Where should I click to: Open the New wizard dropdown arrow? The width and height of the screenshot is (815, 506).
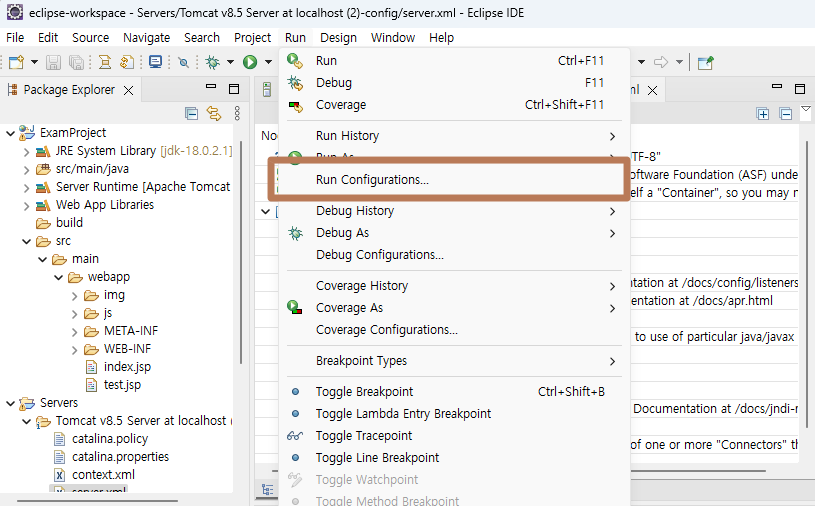point(34,62)
